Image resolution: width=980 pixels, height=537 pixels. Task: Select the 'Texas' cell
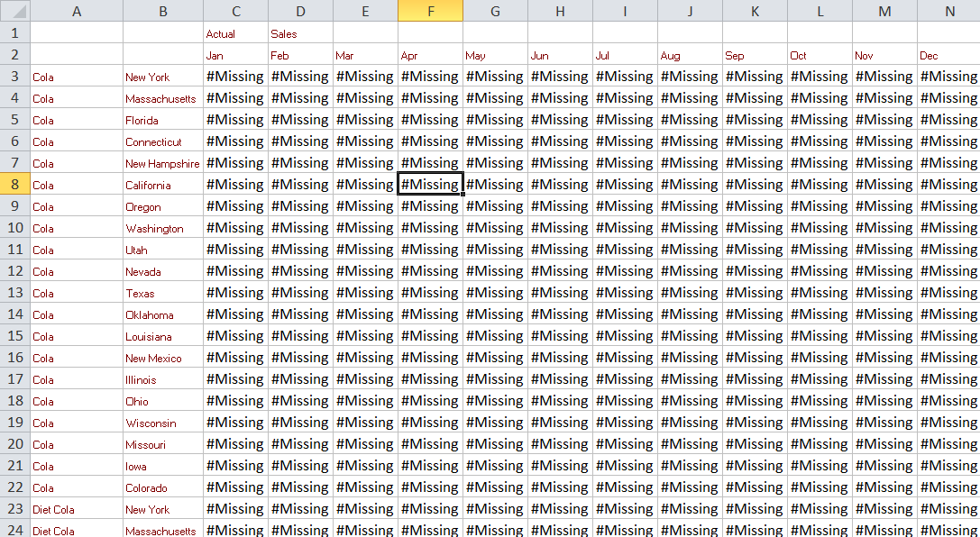tap(163, 292)
